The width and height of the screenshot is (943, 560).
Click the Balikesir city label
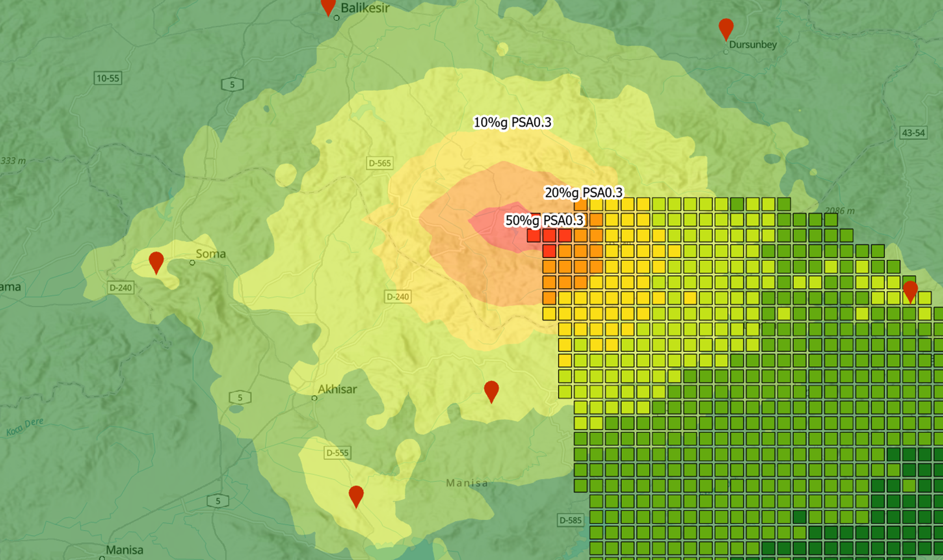pyautogui.click(x=365, y=8)
